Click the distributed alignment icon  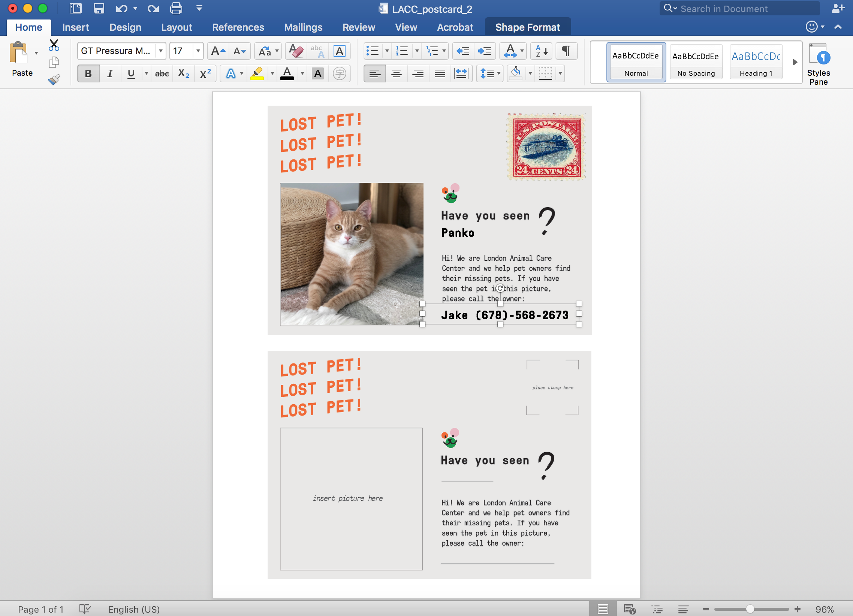(x=461, y=73)
